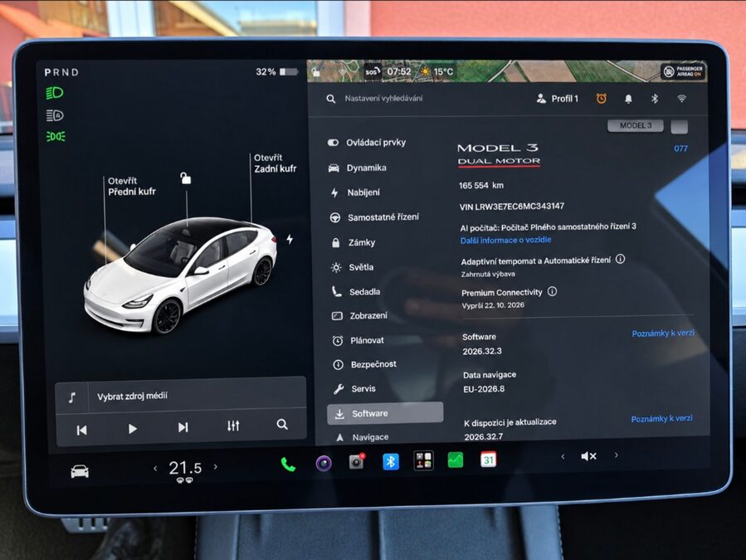
Task: Open Samostatné řízení autopilot menu
Action: [374, 217]
